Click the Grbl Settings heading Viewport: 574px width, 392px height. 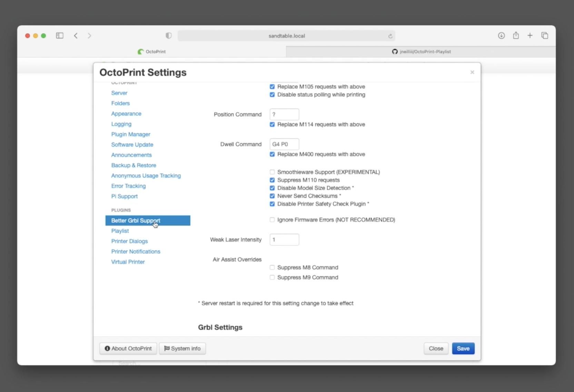(220, 327)
